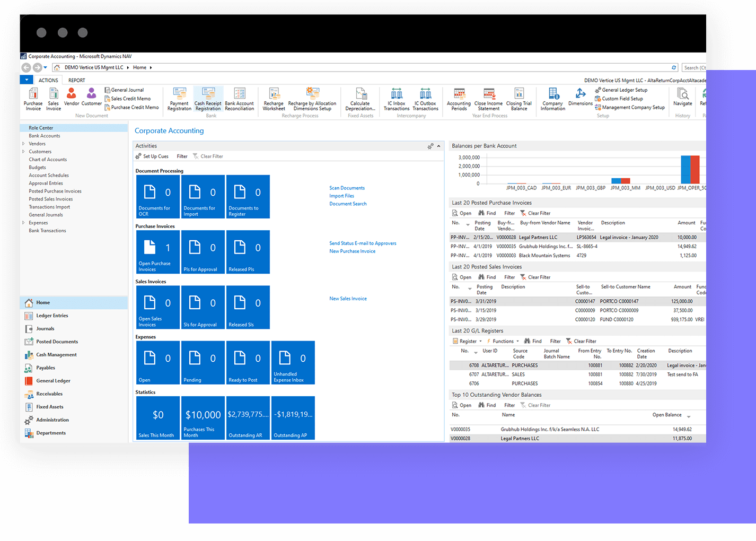
Task: Click the Navigate ribbon icon
Action: [683, 97]
